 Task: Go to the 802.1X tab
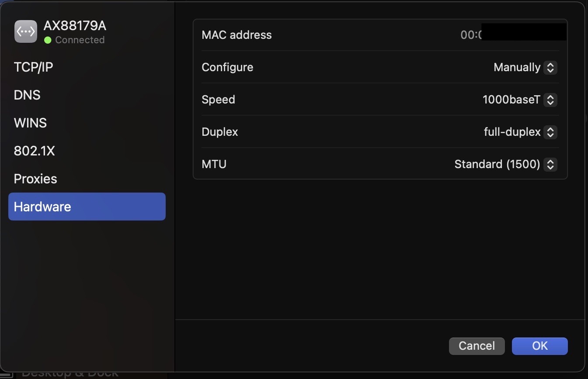(34, 151)
